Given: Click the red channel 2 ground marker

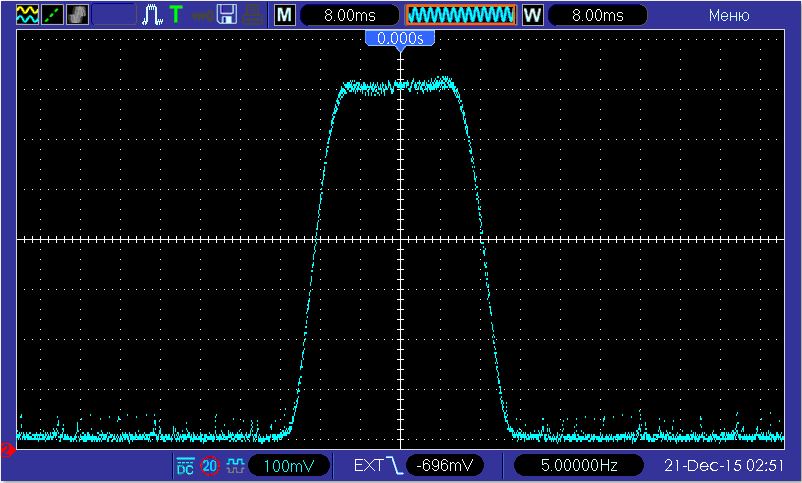Looking at the screenshot, I should coord(7,449).
